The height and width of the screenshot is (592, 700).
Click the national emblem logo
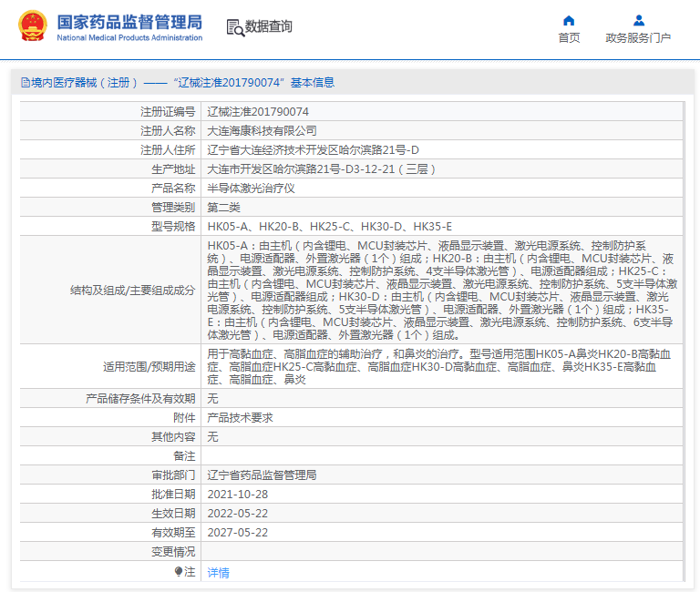pyautogui.click(x=33, y=26)
